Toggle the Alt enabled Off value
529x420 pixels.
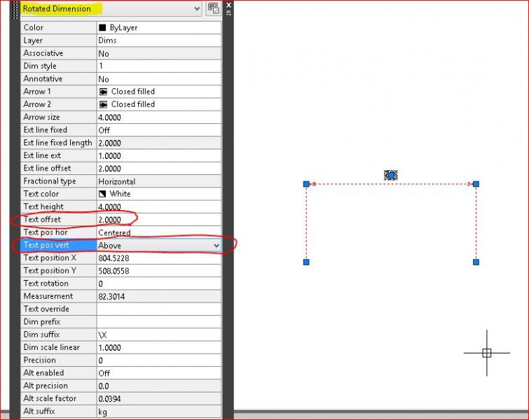[159, 373]
